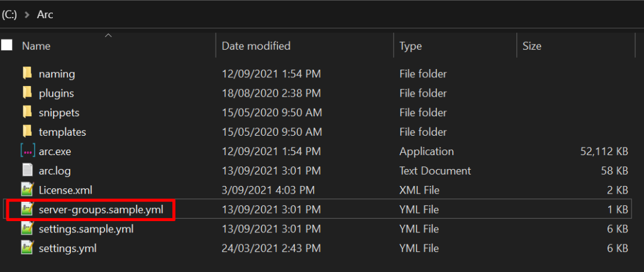Click the server-groups.sample.yml file icon

coord(27,209)
